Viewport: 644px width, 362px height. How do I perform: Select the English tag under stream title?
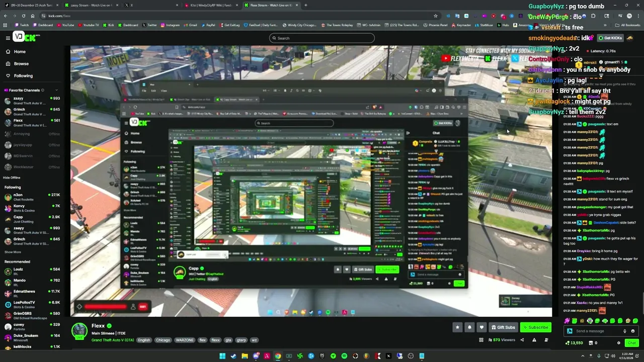tap(144, 340)
